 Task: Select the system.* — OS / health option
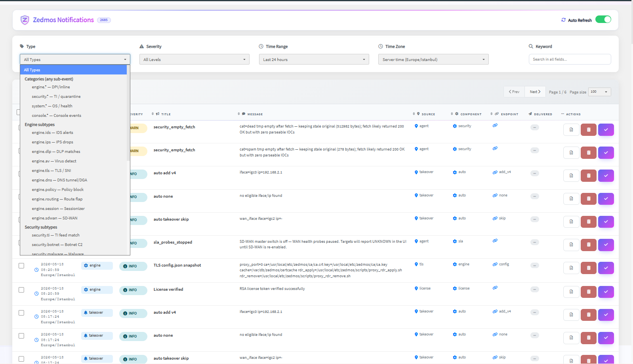(73, 106)
